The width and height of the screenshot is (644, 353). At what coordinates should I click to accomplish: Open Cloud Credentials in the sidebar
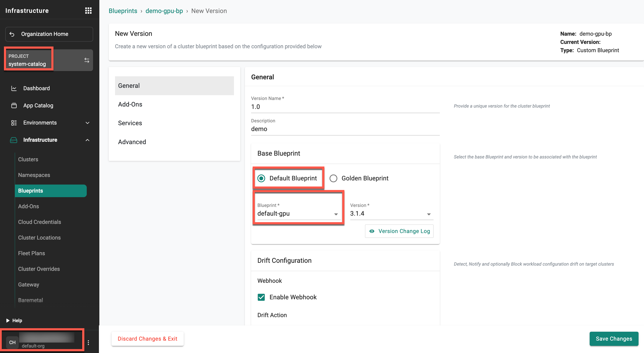tap(40, 222)
